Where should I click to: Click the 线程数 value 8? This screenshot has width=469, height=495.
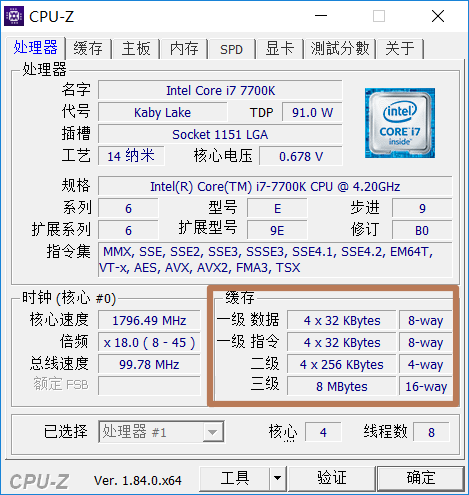(x=431, y=432)
